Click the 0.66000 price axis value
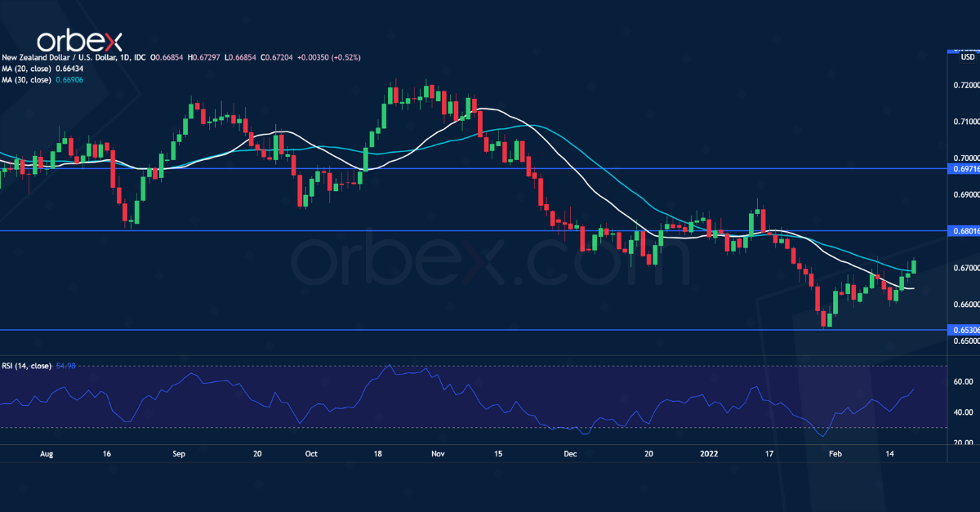Viewport: 980px width, 512px height. (x=966, y=305)
